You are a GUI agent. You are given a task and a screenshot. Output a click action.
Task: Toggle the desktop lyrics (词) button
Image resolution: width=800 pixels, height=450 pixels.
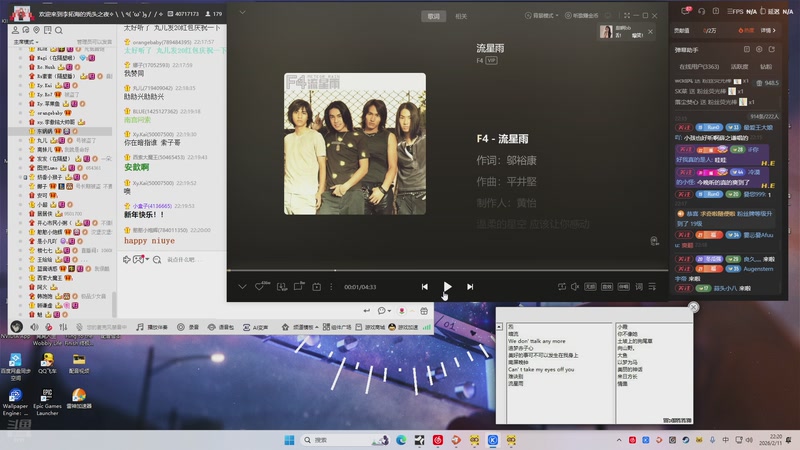tap(639, 287)
